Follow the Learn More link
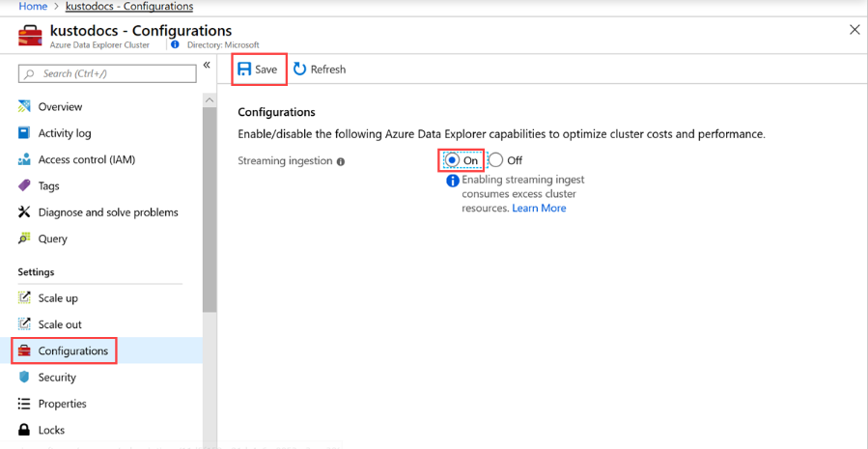868x449 pixels. [x=539, y=209]
